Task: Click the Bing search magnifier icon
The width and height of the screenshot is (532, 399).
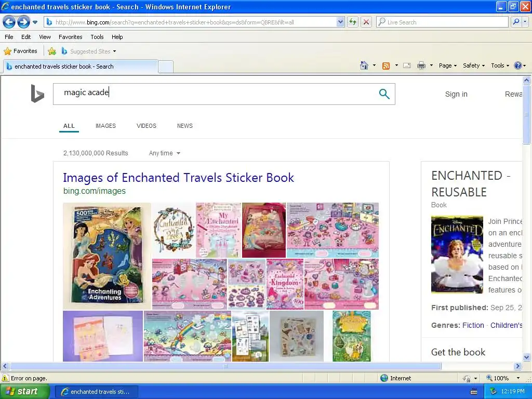Action: 384,94
